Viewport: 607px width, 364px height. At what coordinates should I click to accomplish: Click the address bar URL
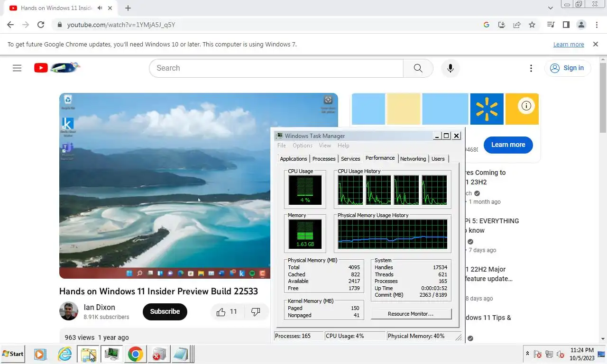(x=121, y=25)
